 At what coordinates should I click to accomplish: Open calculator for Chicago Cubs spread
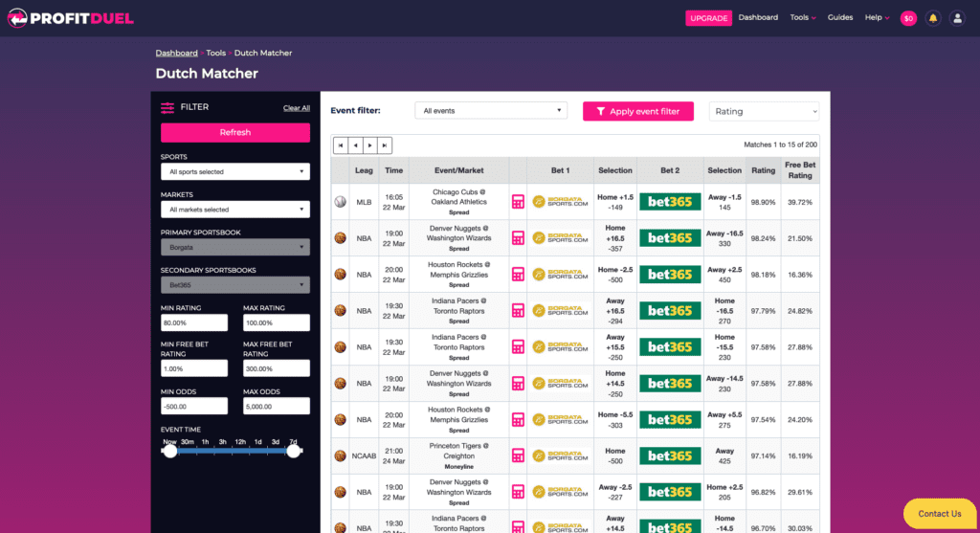click(x=518, y=202)
